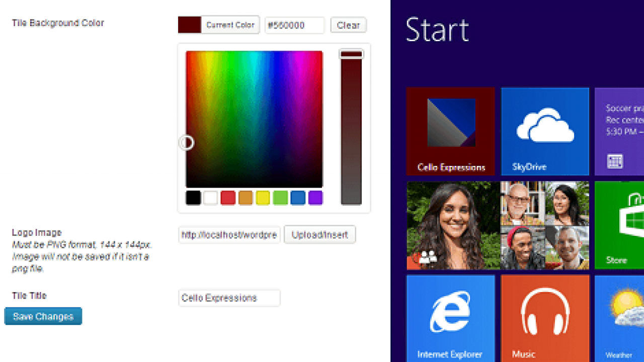Click the logo image URL field
The image size is (644, 362).
tap(229, 235)
